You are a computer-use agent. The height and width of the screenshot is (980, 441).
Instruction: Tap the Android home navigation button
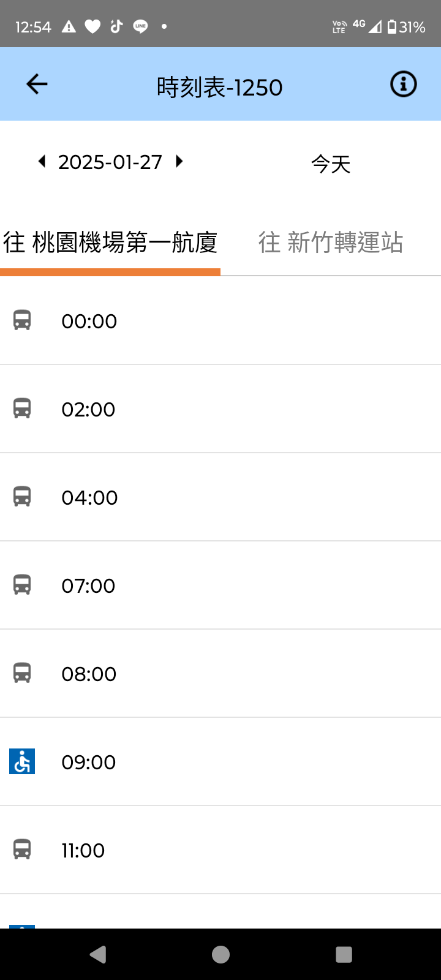click(x=221, y=954)
